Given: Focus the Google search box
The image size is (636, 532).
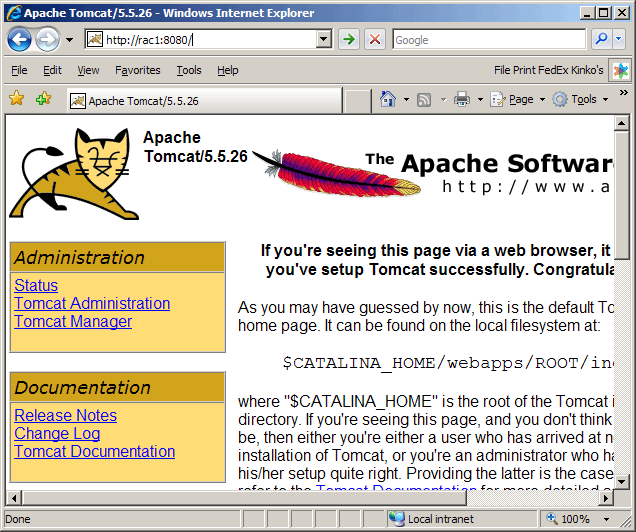Looking at the screenshot, I should coord(489,40).
